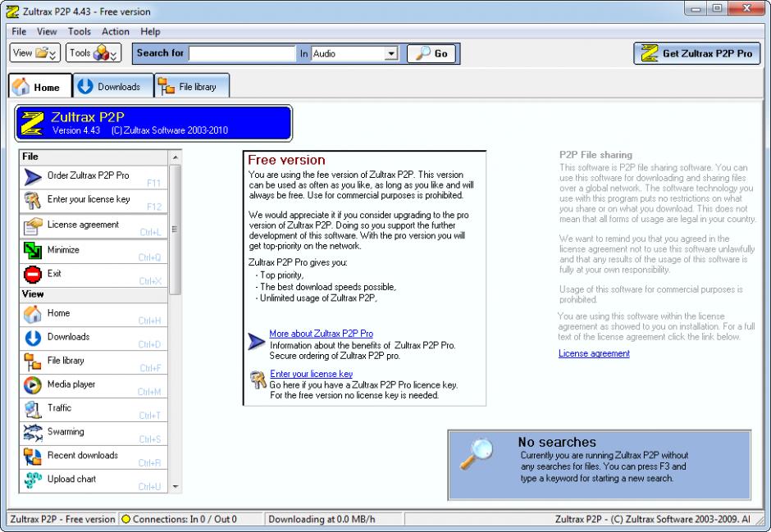771x532 pixels.
Task: Click the Zultrax icon in the title bar
Action: point(12,11)
